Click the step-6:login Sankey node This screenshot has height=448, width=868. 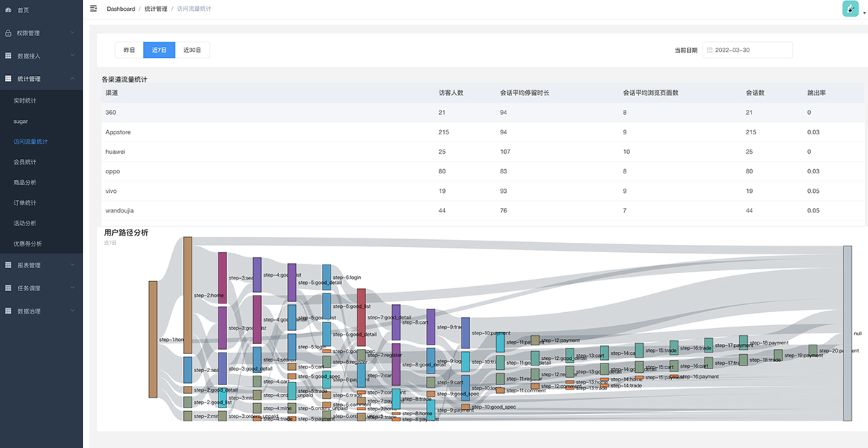click(x=326, y=277)
